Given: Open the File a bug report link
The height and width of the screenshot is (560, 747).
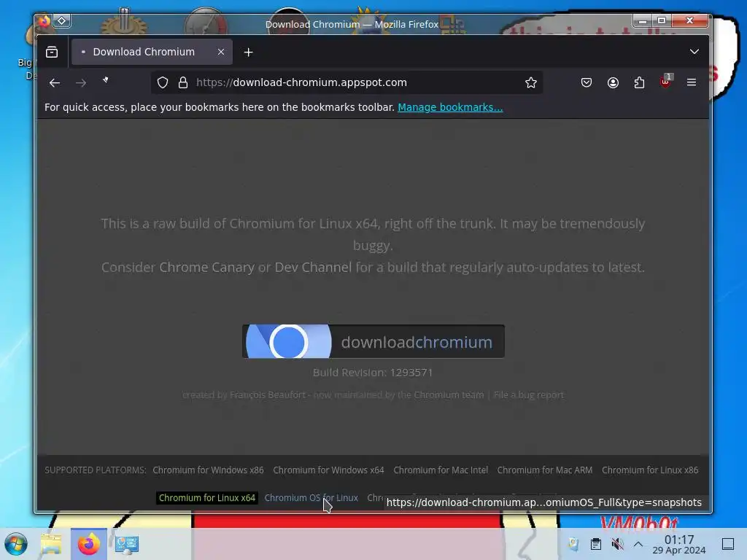Looking at the screenshot, I should click(529, 394).
